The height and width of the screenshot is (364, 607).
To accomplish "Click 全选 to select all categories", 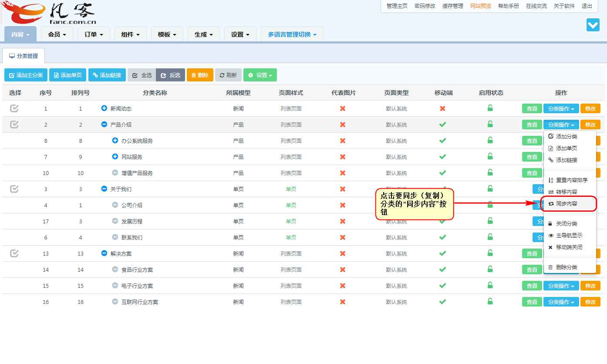I will point(142,75).
